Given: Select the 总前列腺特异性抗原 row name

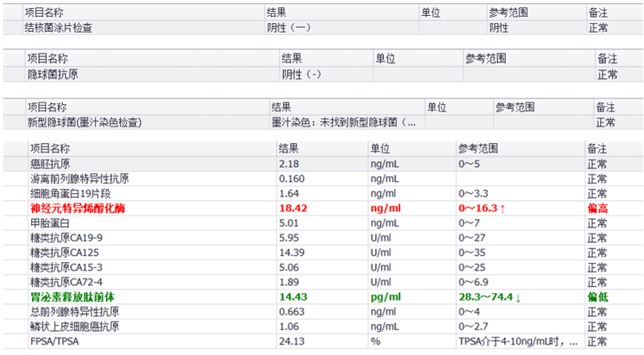Looking at the screenshot, I should tap(75, 312).
